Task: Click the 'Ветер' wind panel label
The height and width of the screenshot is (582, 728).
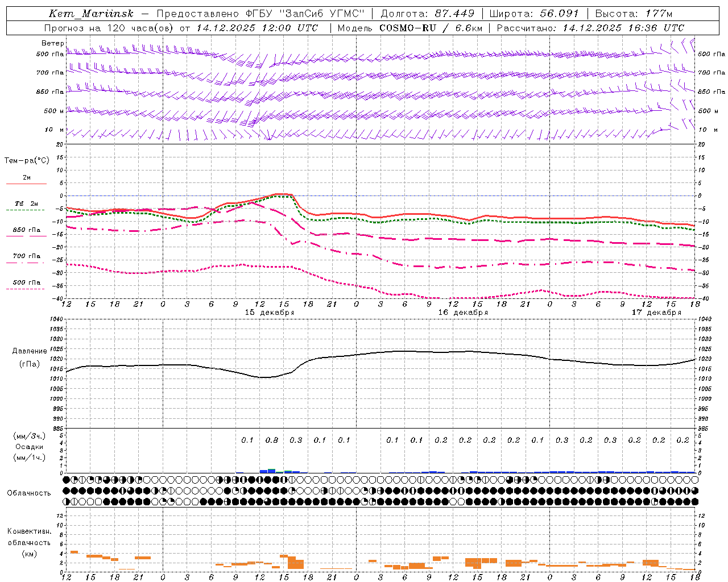Action: [52, 43]
